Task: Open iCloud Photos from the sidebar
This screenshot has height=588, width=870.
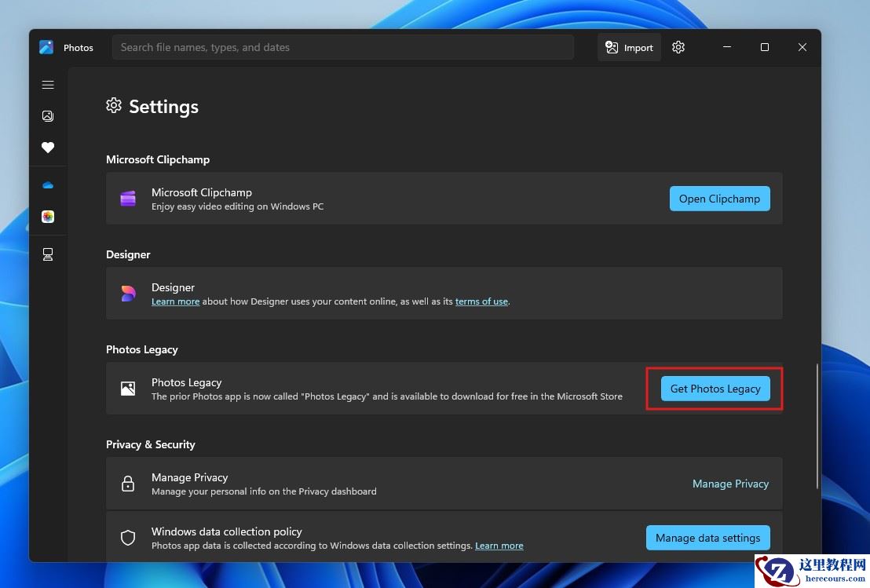Action: click(x=48, y=217)
